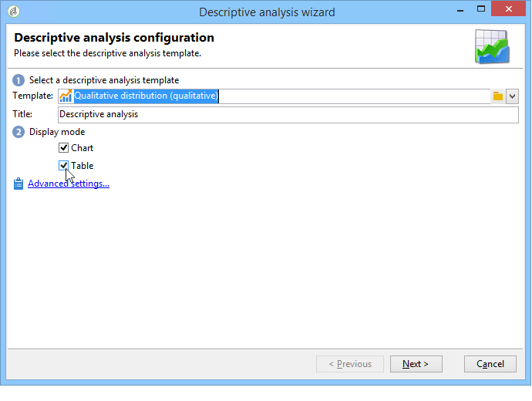Click the chart icon in Template field
This screenshot has height=401, width=532.
66,96
